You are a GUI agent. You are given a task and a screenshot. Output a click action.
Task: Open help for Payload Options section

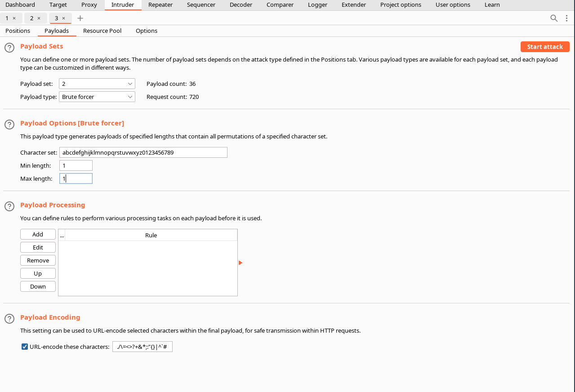9,125
